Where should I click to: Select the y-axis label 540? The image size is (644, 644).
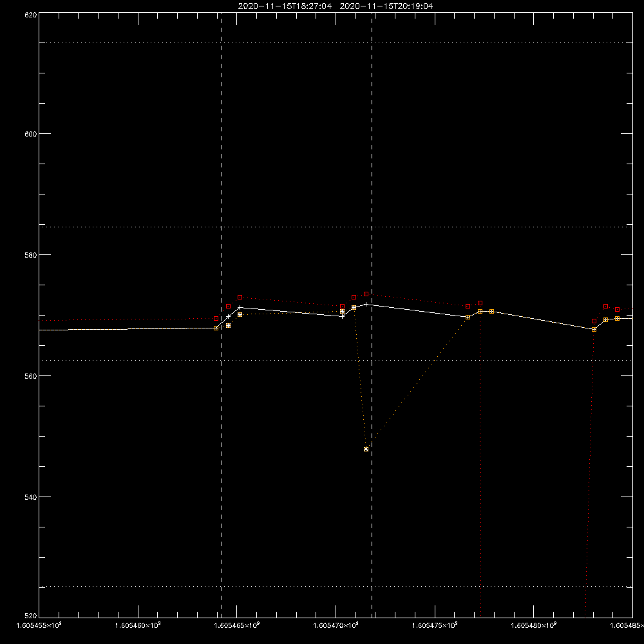[x=31, y=497]
